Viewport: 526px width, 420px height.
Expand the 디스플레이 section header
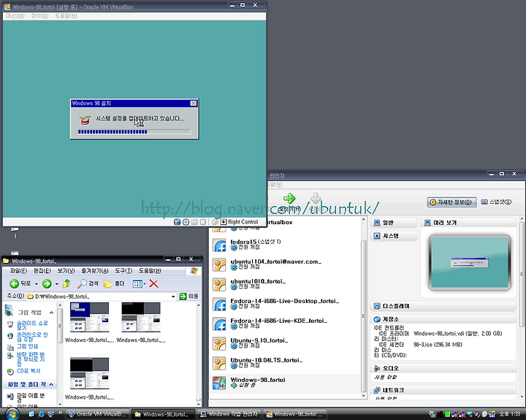click(443, 306)
